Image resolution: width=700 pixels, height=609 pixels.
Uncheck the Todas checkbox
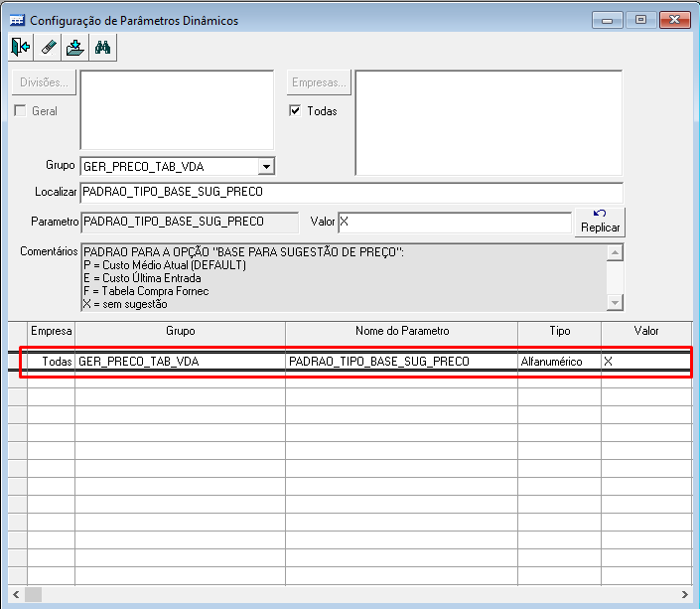pos(295,110)
